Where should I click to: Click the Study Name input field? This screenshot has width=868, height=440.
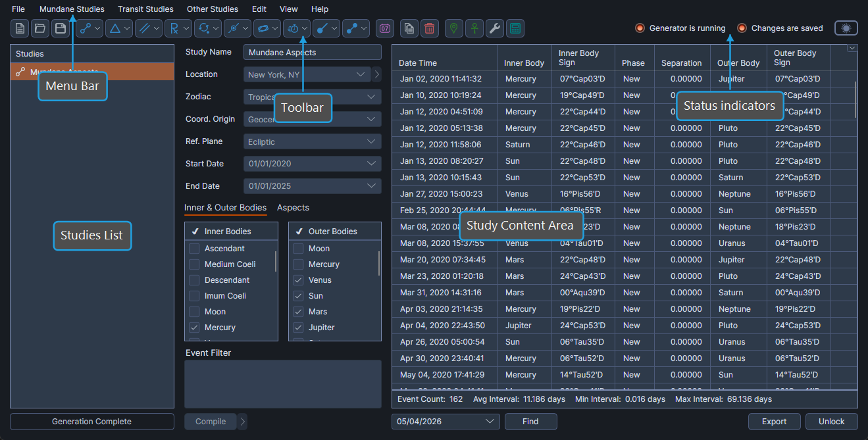313,52
